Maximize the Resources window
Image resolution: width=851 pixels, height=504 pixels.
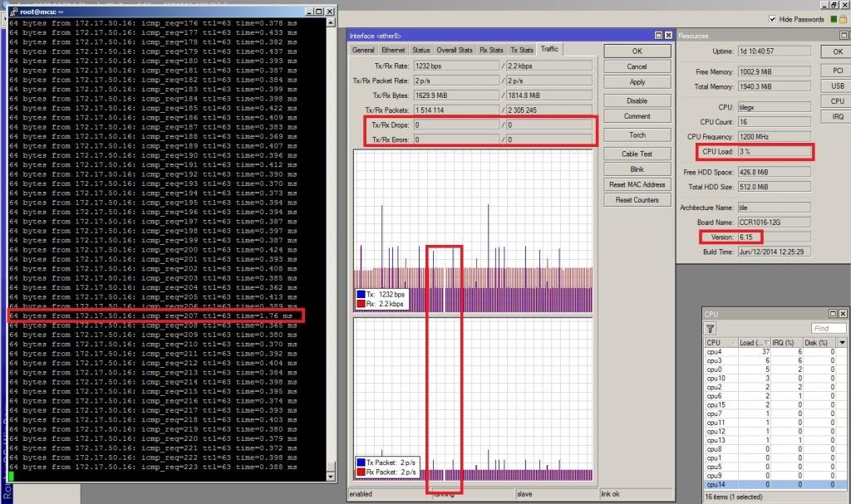pos(844,35)
